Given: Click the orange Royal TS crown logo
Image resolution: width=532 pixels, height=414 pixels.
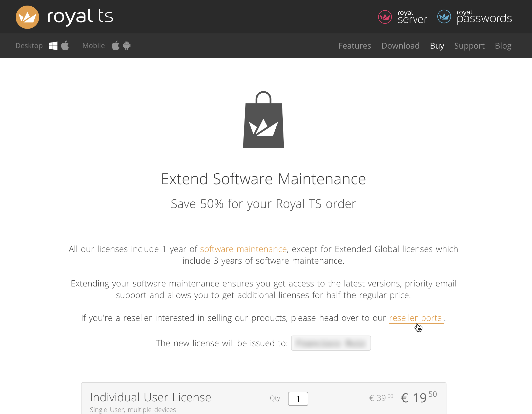Looking at the screenshot, I should [x=27, y=17].
